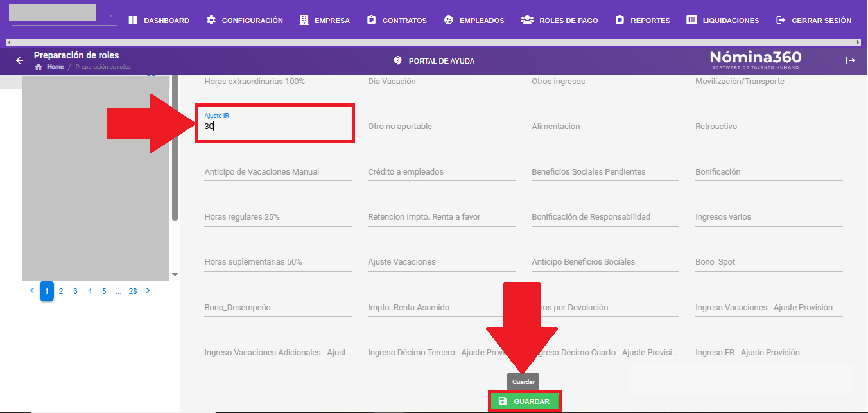The width and height of the screenshot is (868, 413).
Task: Go to page 2 of employee list
Action: coord(61,291)
